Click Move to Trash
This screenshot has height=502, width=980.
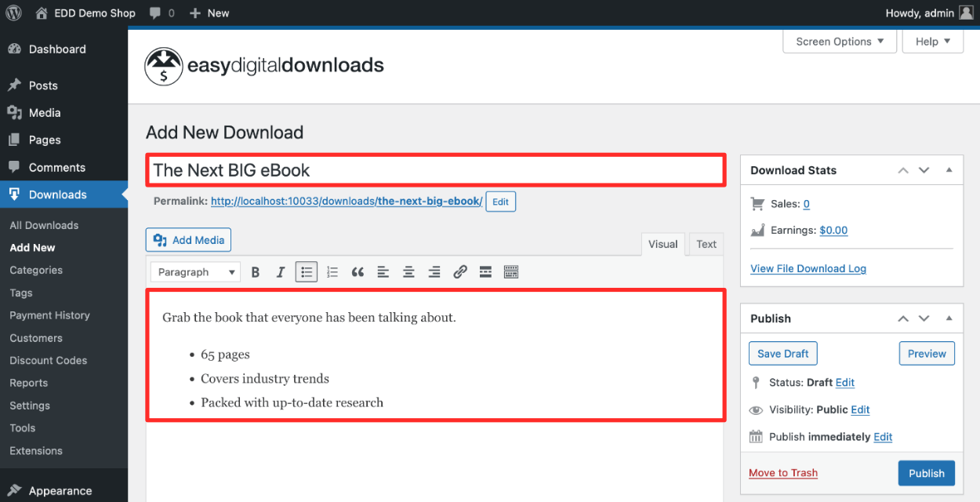pos(783,473)
